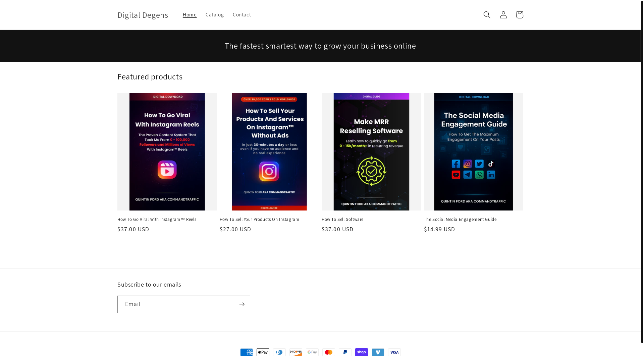Click the Apple Pay payment icon

[x=263, y=352]
